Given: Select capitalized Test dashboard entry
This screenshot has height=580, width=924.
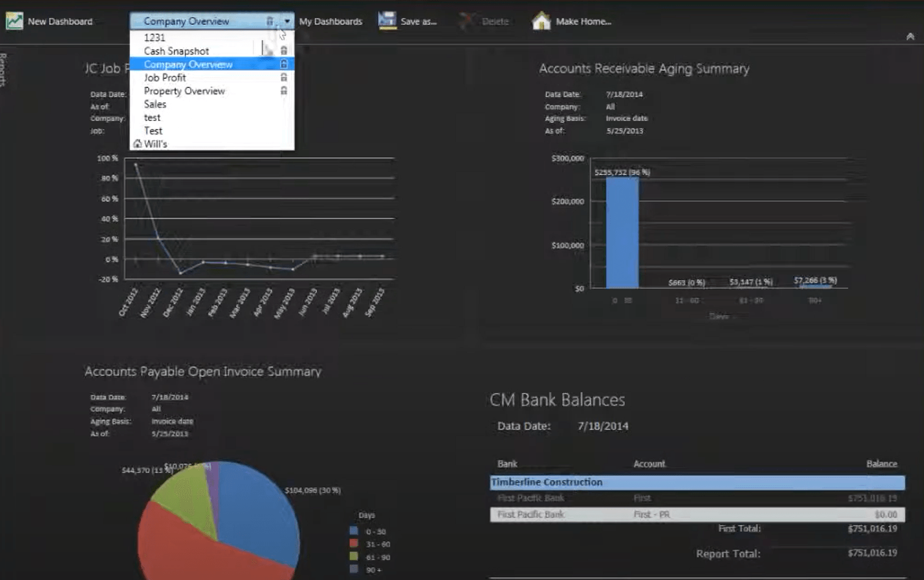Looking at the screenshot, I should pos(212,131).
